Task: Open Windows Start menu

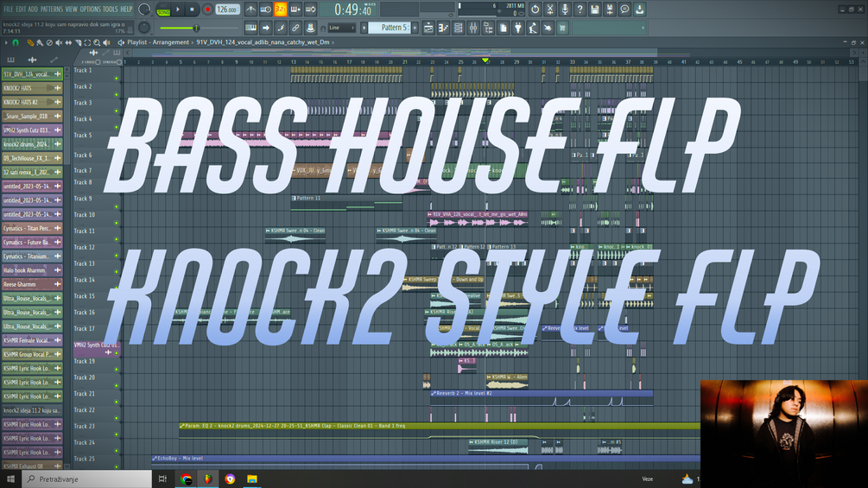Action: pyautogui.click(x=10, y=479)
